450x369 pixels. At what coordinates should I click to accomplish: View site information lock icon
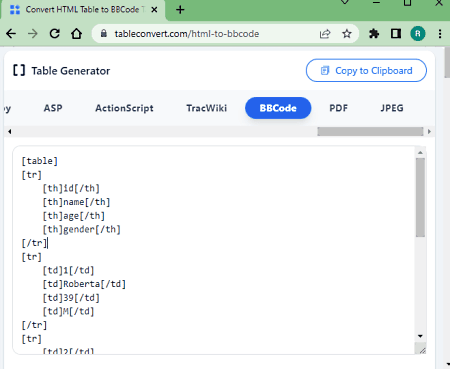pos(104,33)
